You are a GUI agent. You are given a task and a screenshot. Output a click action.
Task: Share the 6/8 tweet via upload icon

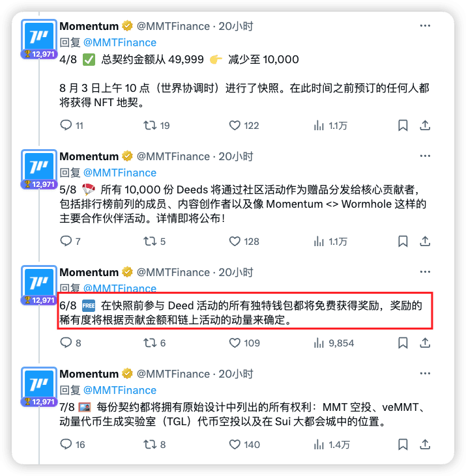(425, 343)
